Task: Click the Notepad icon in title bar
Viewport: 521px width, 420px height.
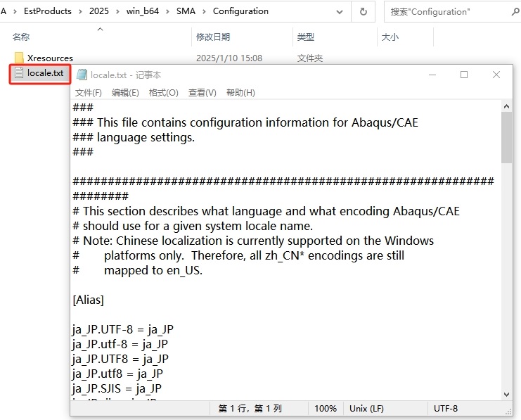Action: (x=82, y=75)
